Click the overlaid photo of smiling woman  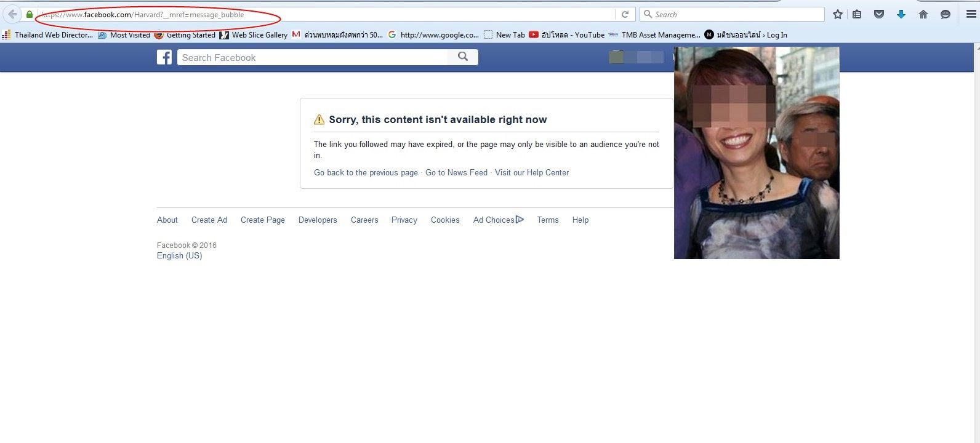757,153
